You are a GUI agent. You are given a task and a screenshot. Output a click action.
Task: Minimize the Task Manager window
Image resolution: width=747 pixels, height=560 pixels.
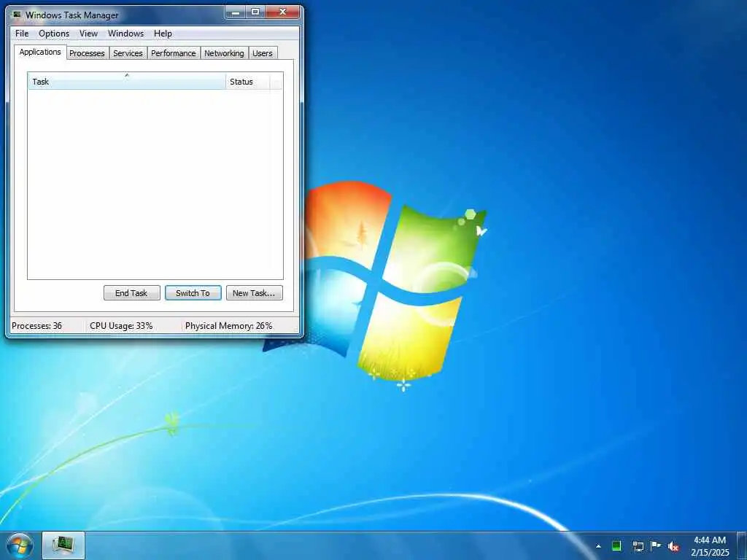coord(236,12)
